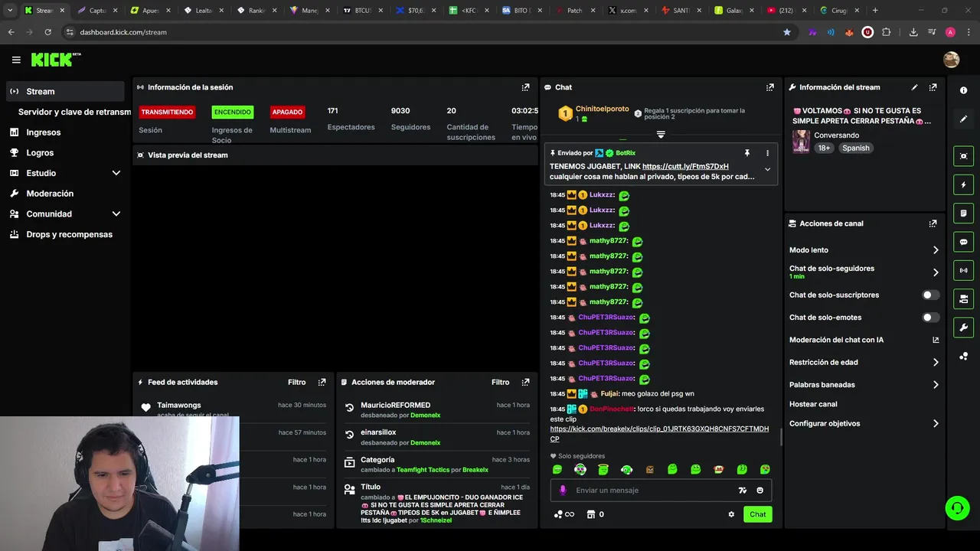
Task: Open Filtro in Feed de actividades
Action: (x=296, y=382)
